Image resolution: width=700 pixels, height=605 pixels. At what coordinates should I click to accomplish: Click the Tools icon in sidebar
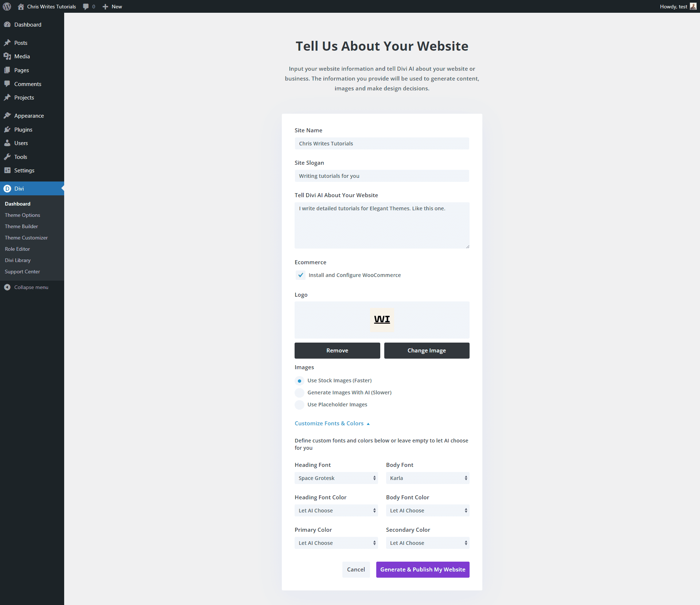click(x=8, y=156)
